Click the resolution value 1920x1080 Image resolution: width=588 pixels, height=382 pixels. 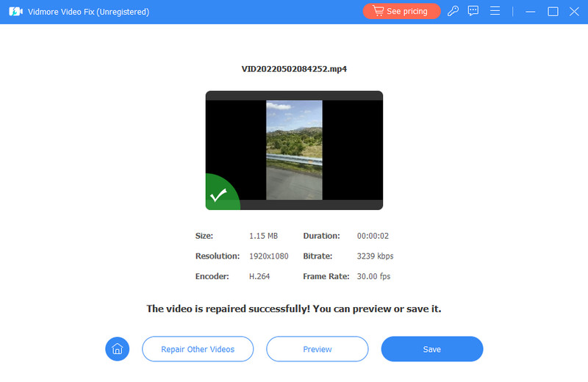pyautogui.click(x=269, y=256)
